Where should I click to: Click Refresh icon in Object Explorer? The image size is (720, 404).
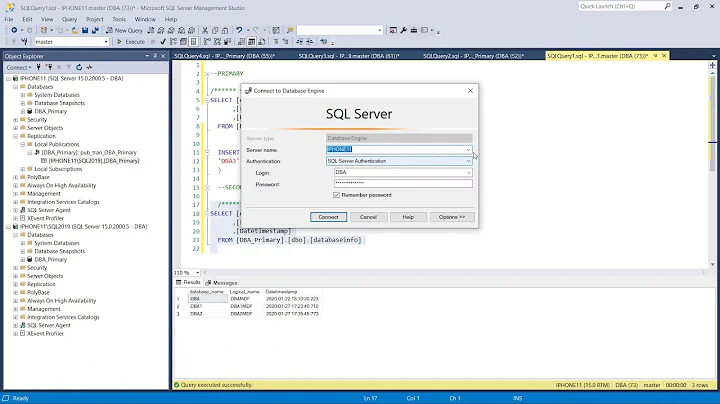(79, 67)
